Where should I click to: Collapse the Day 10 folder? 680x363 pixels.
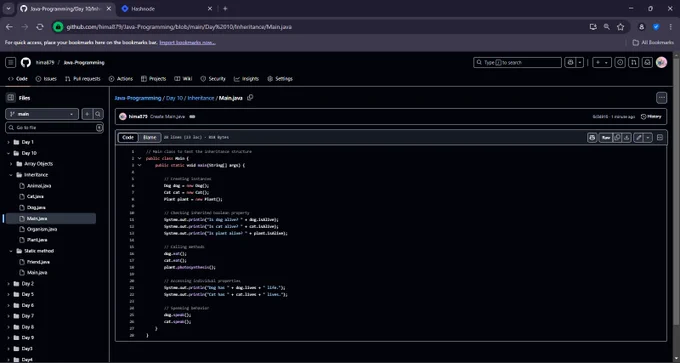[x=8, y=153]
